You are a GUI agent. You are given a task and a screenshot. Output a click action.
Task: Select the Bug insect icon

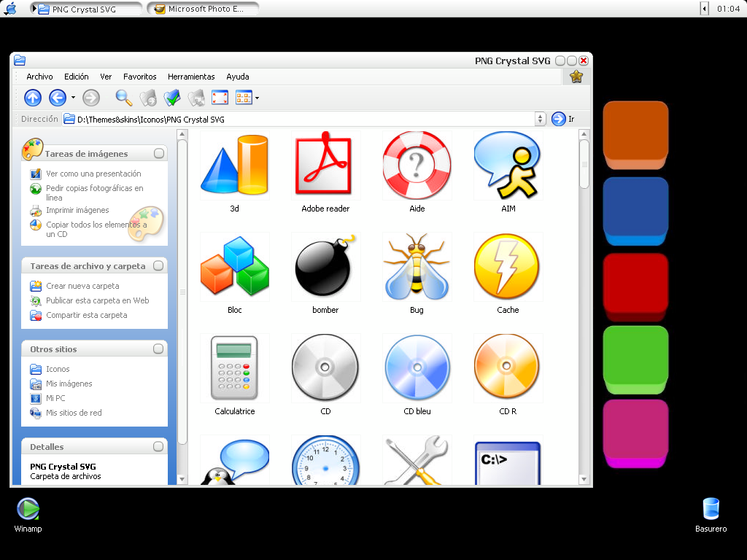tap(417, 267)
